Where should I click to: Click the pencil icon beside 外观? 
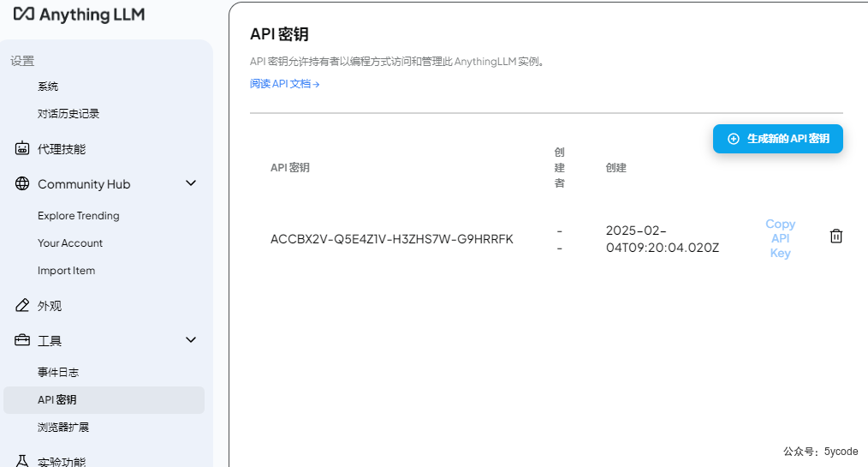click(22, 305)
